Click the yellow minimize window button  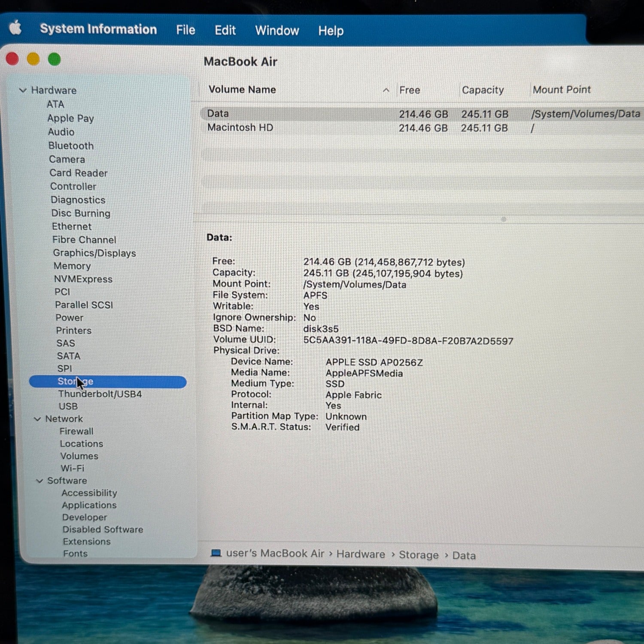coord(33,59)
